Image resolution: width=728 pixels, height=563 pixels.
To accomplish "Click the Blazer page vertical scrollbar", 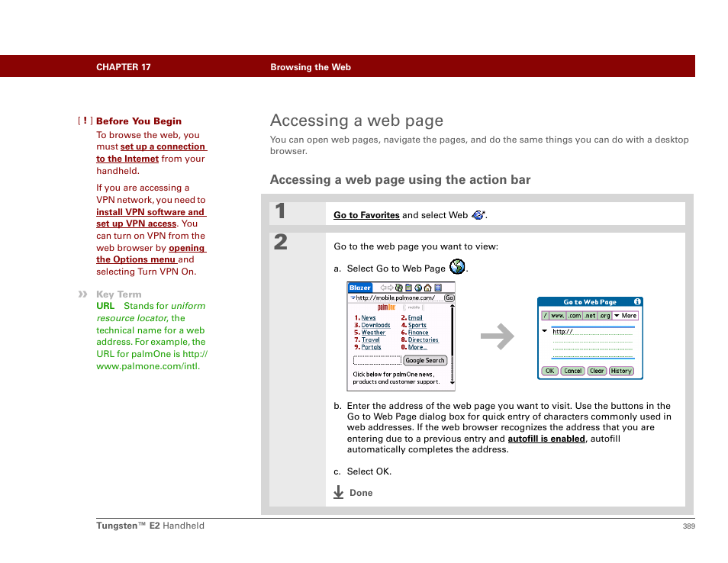I will click(x=453, y=344).
